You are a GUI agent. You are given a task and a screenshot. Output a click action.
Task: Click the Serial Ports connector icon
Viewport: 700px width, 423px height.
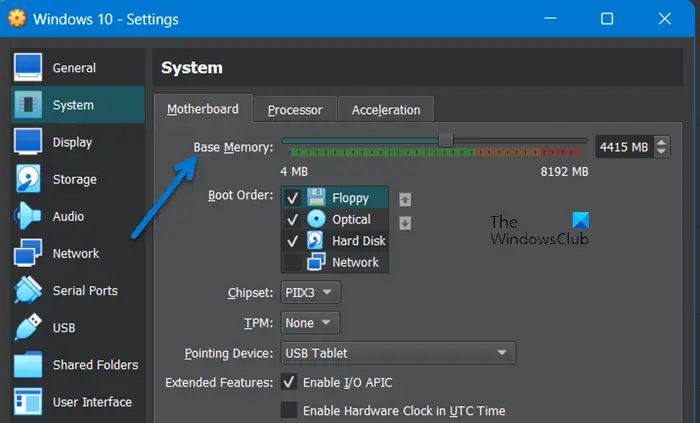28,290
